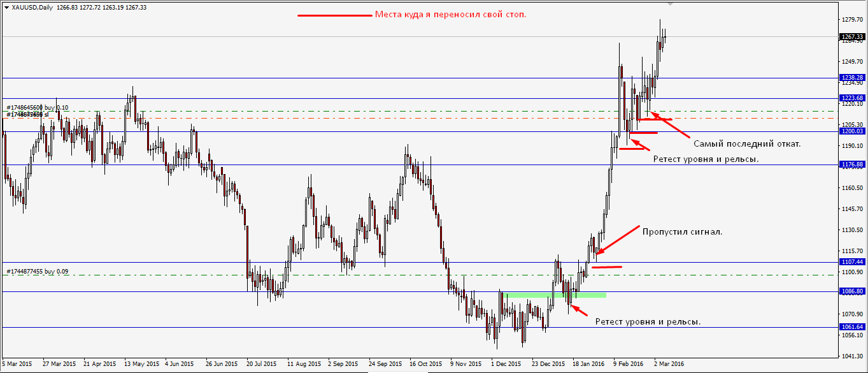Click the 20 Jul 2015 date label
Image resolution: width=868 pixels, height=373 pixels.
coord(263,364)
